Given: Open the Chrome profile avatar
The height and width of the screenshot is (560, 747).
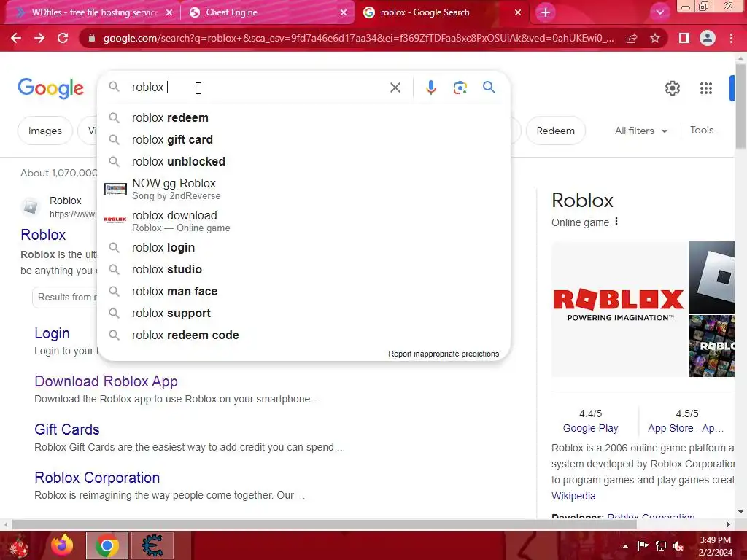Looking at the screenshot, I should pyautogui.click(x=708, y=38).
